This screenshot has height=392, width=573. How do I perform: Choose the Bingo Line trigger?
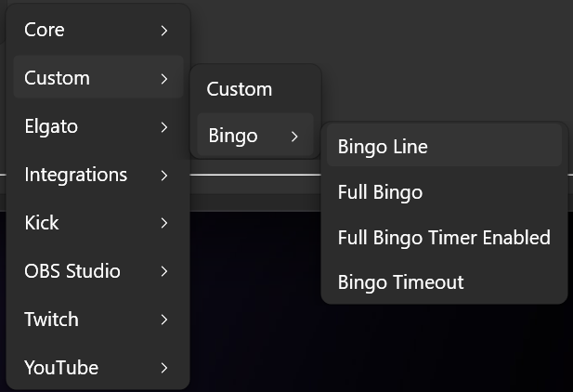[383, 146]
